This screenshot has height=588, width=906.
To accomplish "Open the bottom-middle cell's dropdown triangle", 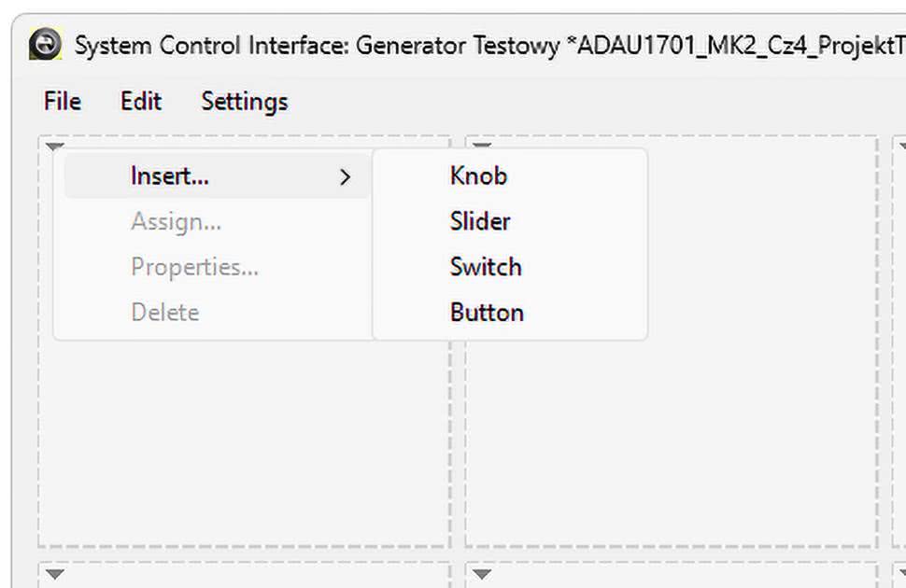I will point(482,573).
